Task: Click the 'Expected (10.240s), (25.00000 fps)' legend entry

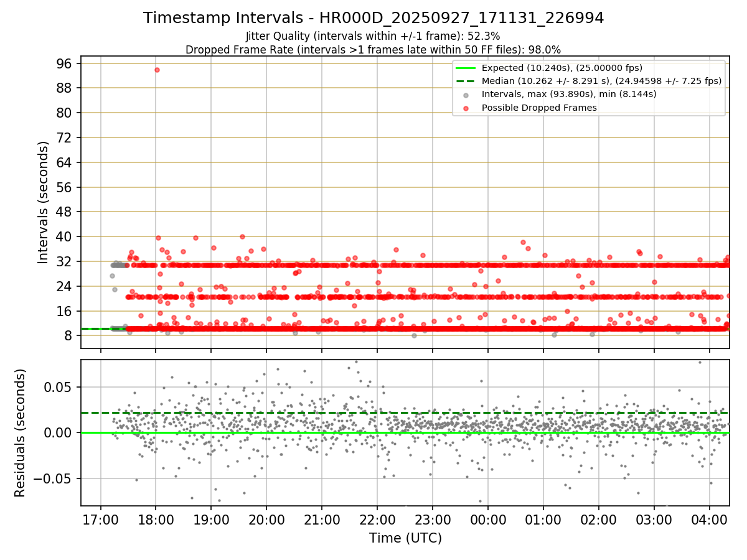Action: 562,68
